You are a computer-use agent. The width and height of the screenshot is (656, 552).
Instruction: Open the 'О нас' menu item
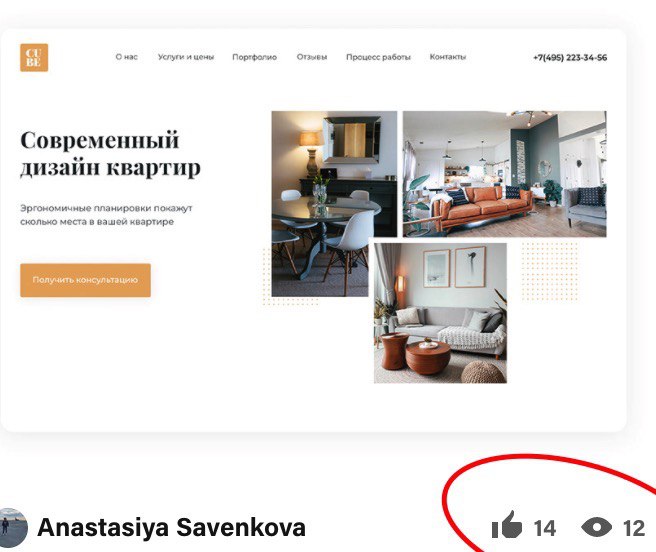coord(126,57)
